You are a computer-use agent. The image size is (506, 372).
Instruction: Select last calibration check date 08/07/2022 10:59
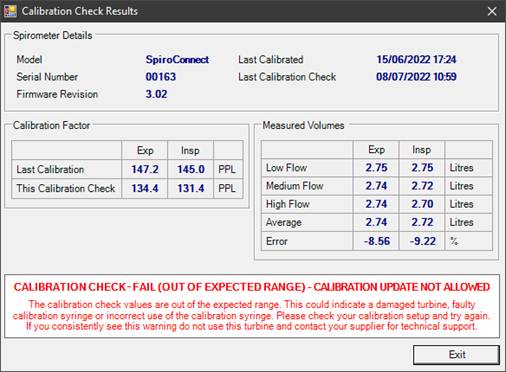[x=416, y=77]
